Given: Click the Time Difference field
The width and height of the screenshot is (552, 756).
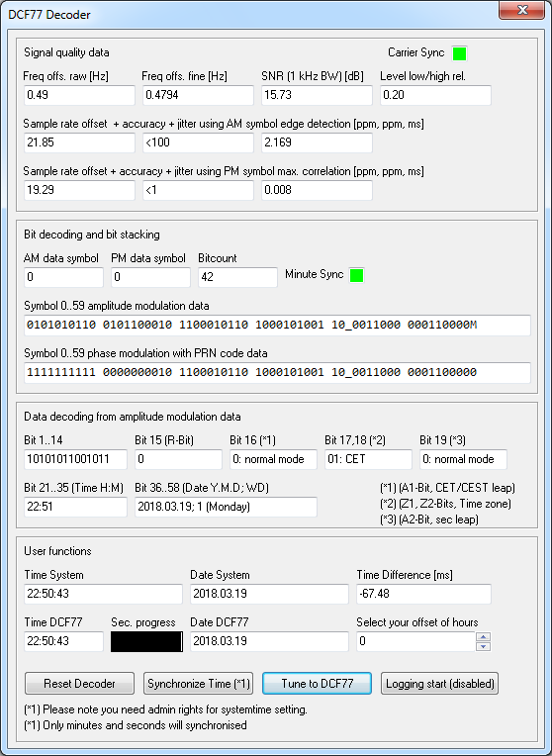Looking at the screenshot, I should point(423,594).
